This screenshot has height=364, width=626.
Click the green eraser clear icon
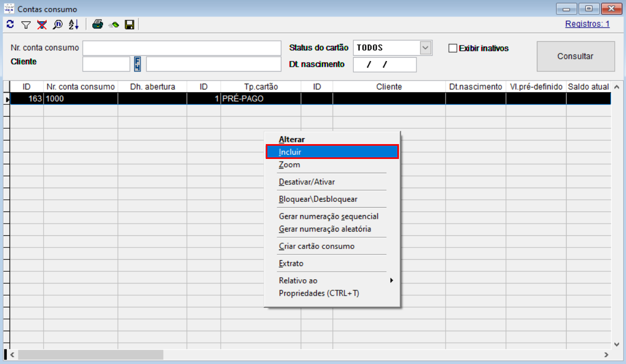[x=114, y=24]
